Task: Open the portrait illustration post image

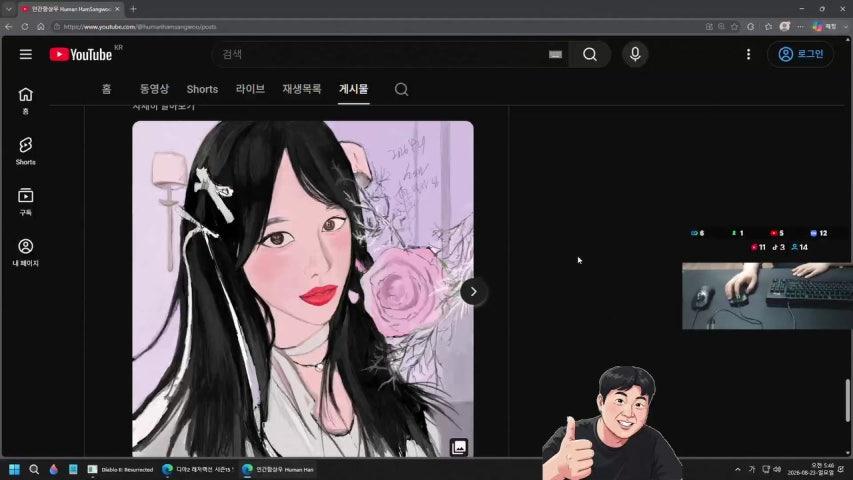Action: click(x=303, y=288)
